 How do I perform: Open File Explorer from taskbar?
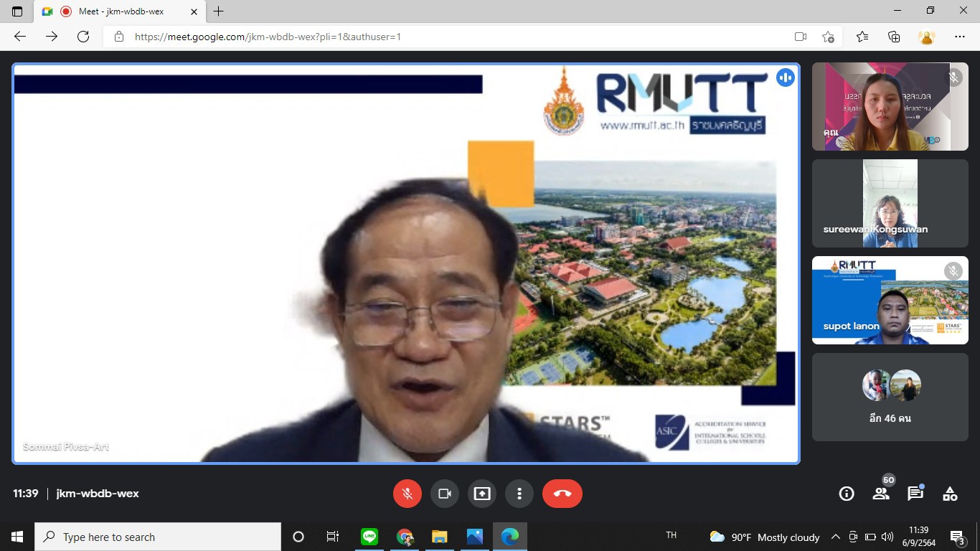coord(440,537)
